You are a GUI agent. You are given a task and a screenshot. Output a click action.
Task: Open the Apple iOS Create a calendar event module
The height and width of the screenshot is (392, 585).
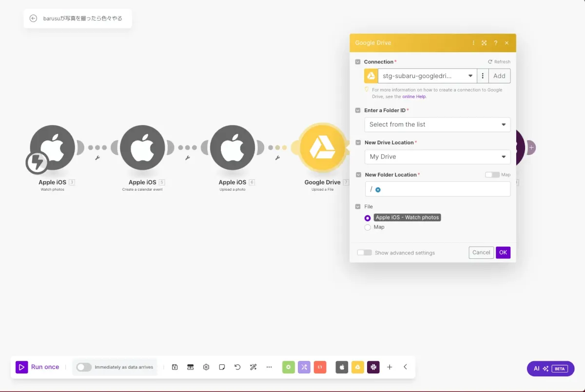tap(142, 147)
